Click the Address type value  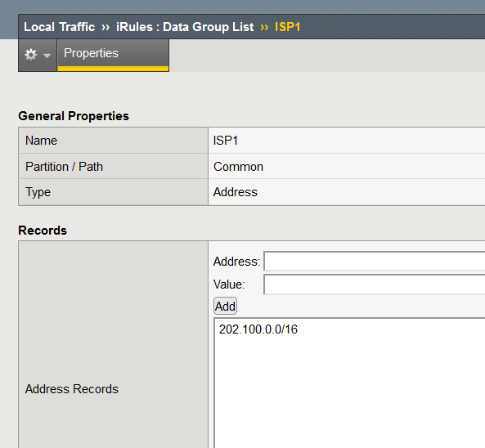(x=236, y=192)
